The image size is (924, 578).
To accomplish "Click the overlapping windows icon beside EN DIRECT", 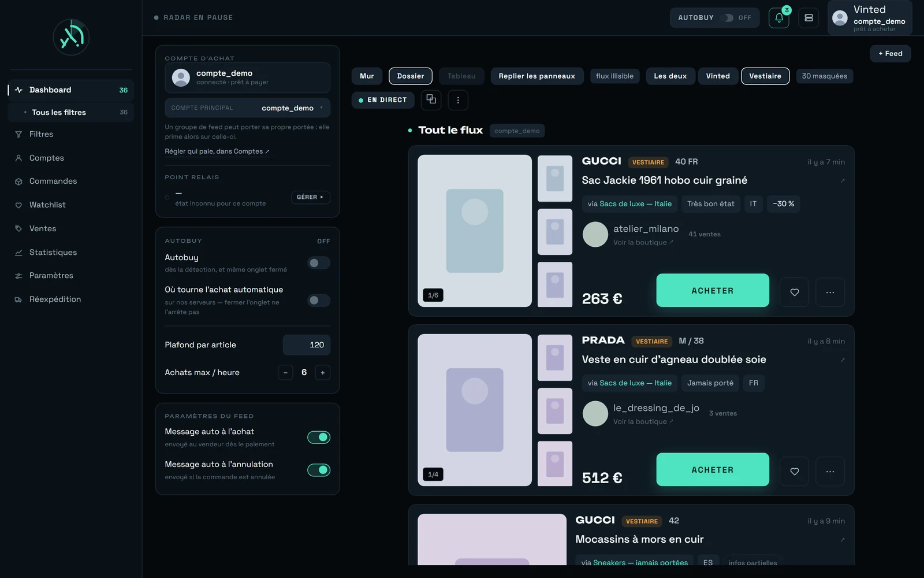I will 431,99.
